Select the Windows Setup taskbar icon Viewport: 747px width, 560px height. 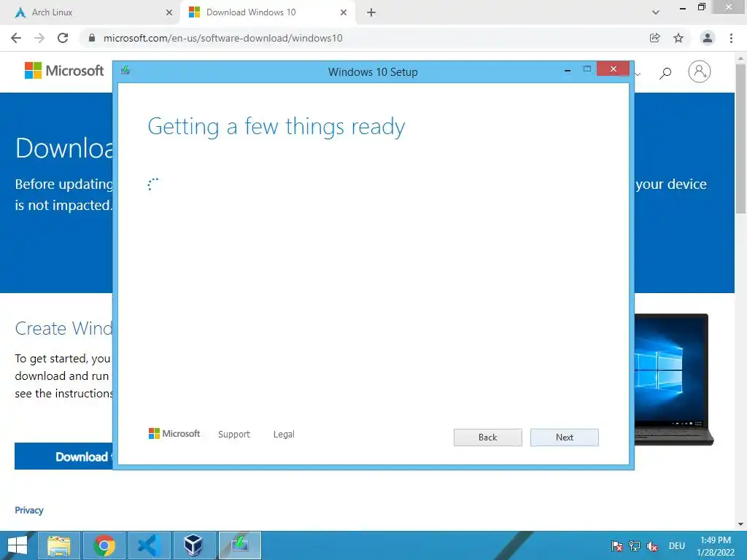pyautogui.click(x=239, y=545)
